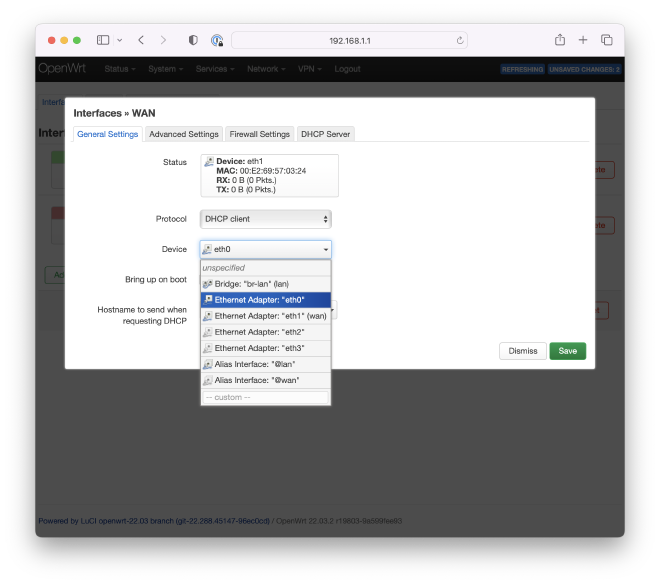Click the REFRESHING badge
The width and height of the screenshot is (660, 584).
pos(522,69)
